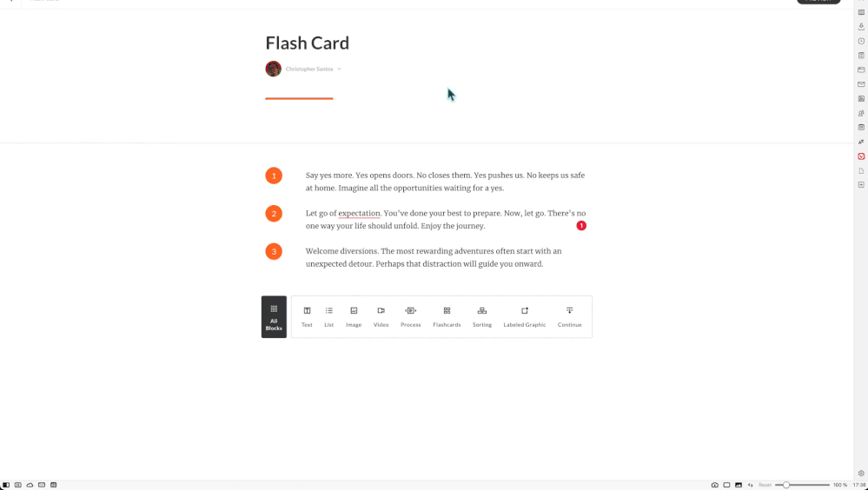868x490 pixels.
Task: Insert a Process block
Action: (x=411, y=316)
